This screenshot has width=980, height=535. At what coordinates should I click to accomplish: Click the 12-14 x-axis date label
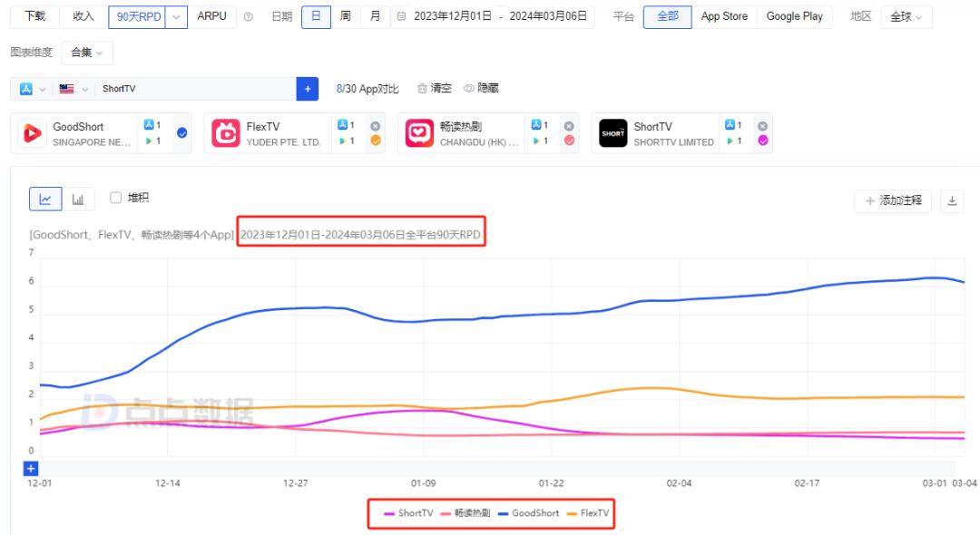(x=168, y=483)
